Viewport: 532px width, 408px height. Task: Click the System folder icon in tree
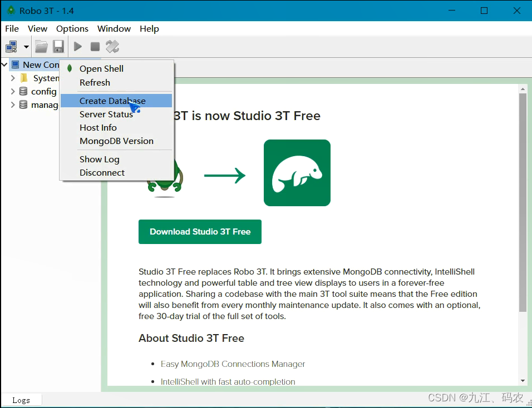click(24, 78)
